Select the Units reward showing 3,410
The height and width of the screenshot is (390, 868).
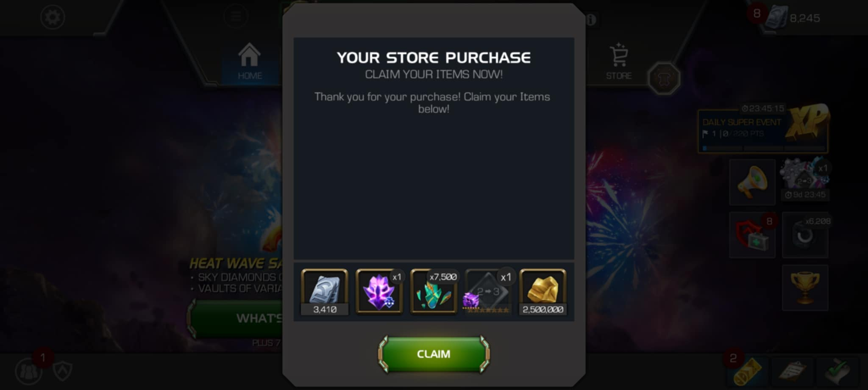pos(325,292)
